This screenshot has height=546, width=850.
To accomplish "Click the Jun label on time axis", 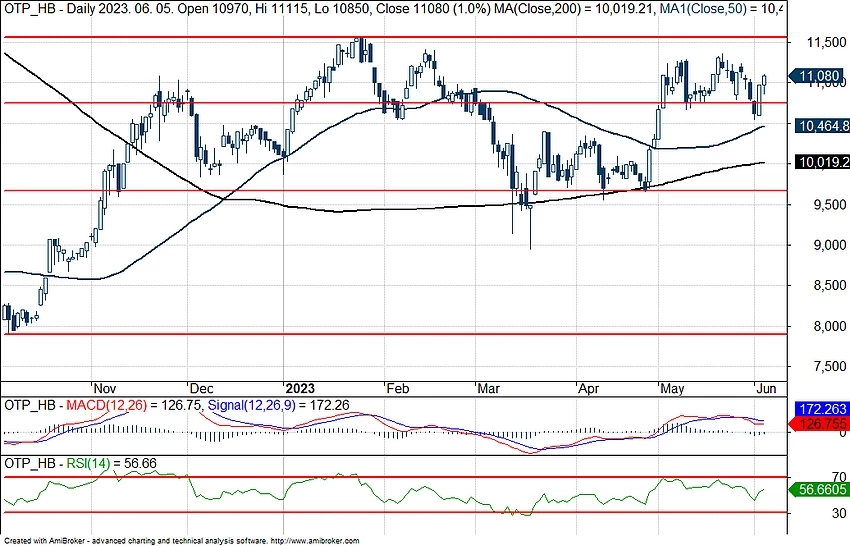I will 767,389.
